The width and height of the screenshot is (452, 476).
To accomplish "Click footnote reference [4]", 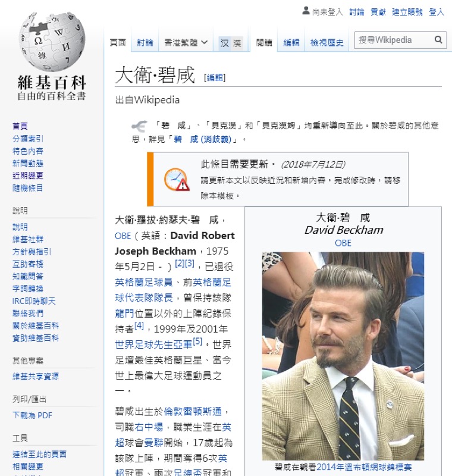I will (x=139, y=325).
